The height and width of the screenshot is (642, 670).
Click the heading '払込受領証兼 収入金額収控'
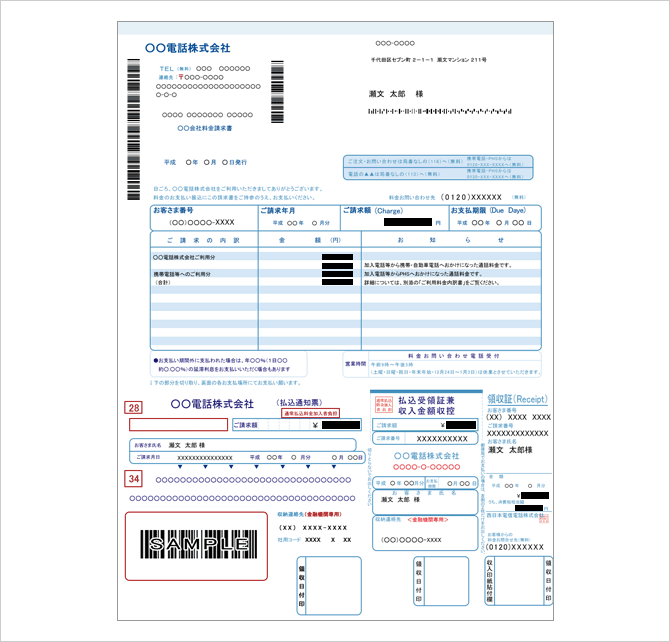426,405
